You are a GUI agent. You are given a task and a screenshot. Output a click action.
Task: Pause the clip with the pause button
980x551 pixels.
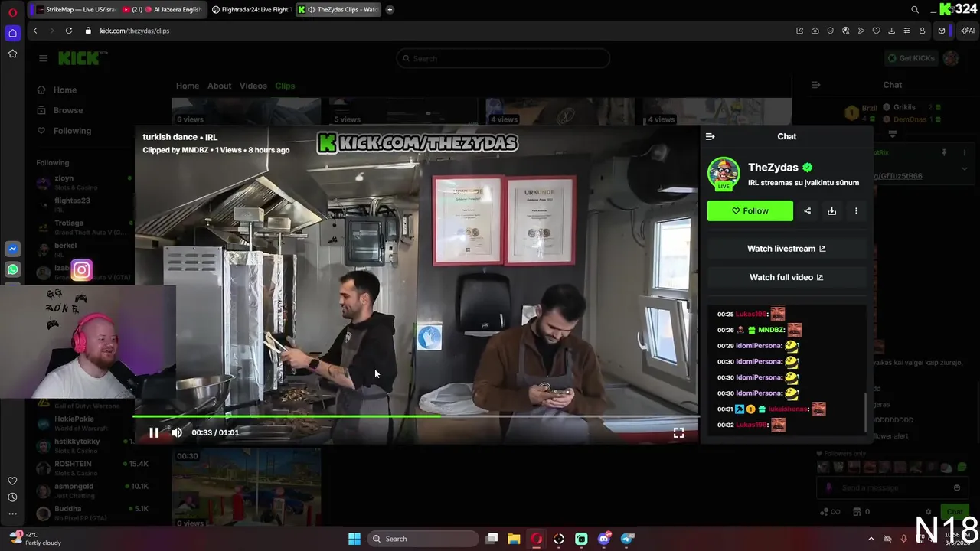(x=154, y=432)
